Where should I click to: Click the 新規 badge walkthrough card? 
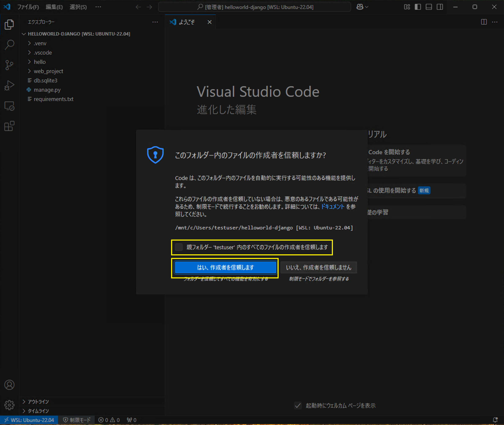point(417,191)
